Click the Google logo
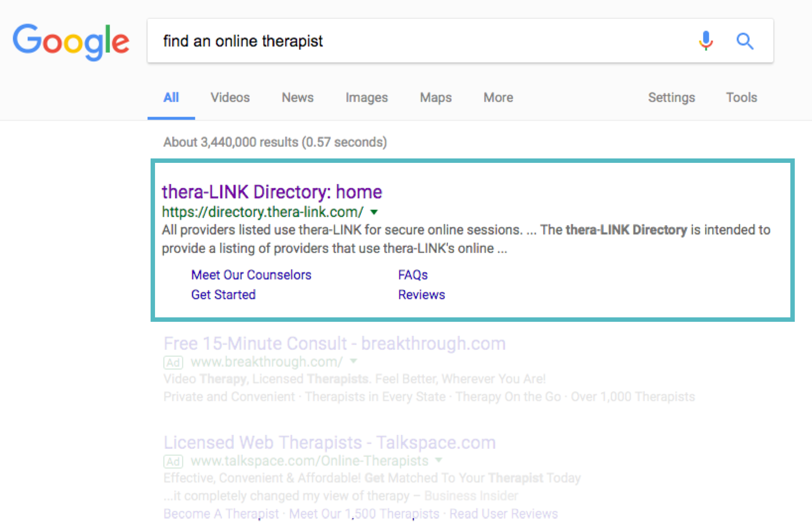 tap(71, 42)
